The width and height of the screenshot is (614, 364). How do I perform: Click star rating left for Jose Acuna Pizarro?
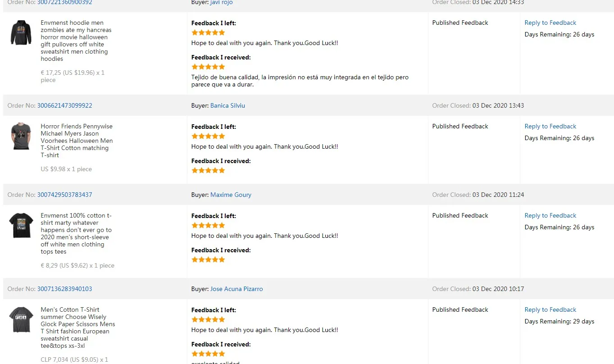[208, 319]
